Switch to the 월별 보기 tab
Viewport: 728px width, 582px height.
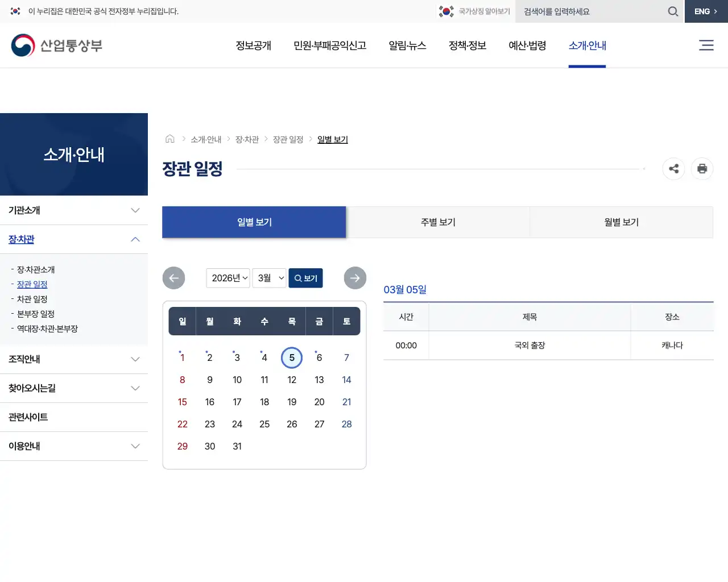pyautogui.click(x=621, y=222)
